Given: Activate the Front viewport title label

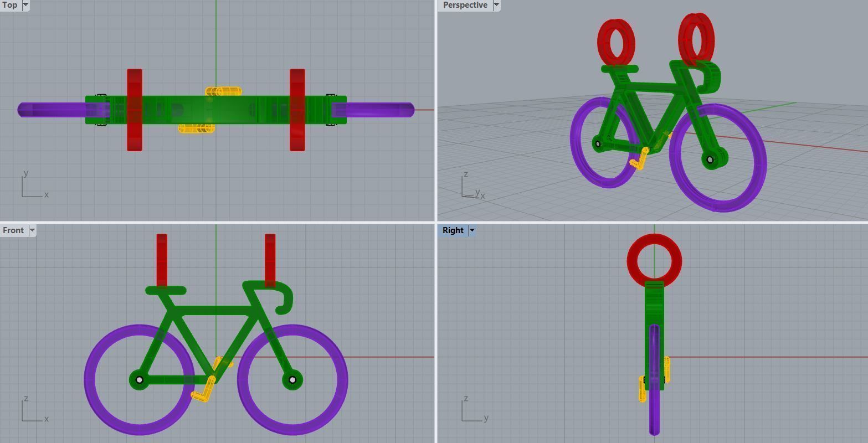Looking at the screenshot, I should click(x=13, y=230).
